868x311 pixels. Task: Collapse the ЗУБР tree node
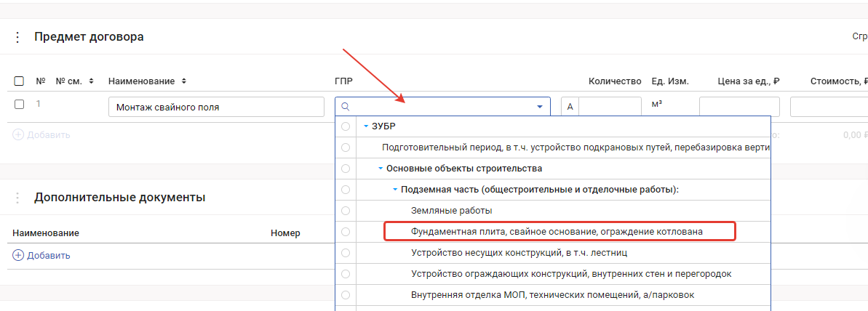click(x=366, y=126)
